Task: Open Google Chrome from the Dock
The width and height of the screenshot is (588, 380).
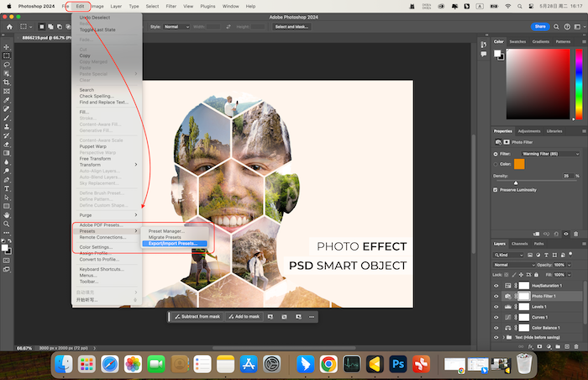Action: click(328, 364)
